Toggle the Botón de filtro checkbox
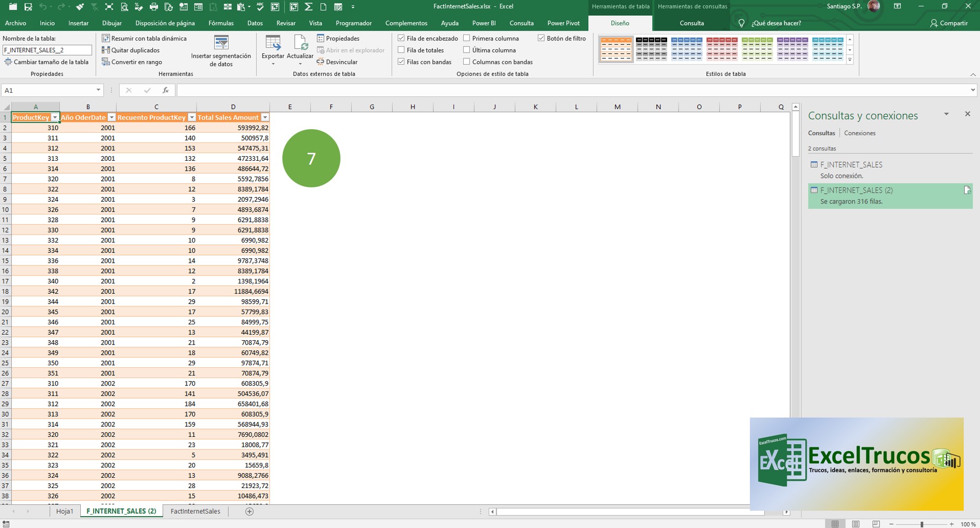980x528 pixels. tap(541, 38)
